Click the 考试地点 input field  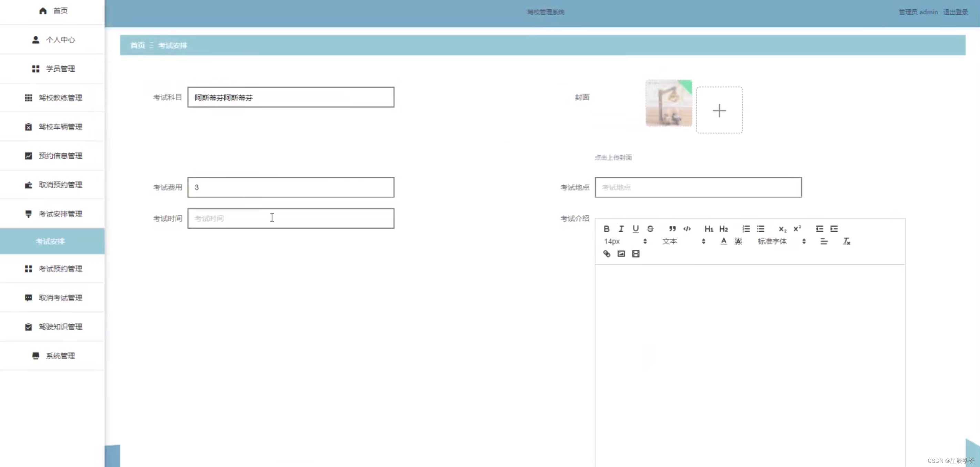(698, 187)
